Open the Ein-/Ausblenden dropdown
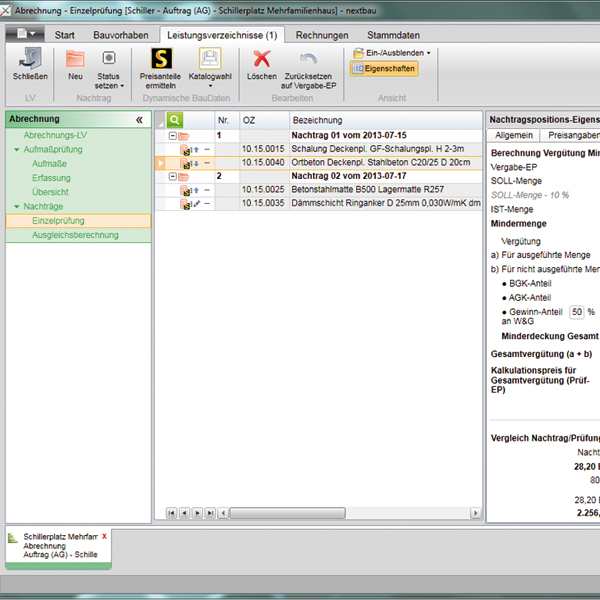 click(391, 52)
